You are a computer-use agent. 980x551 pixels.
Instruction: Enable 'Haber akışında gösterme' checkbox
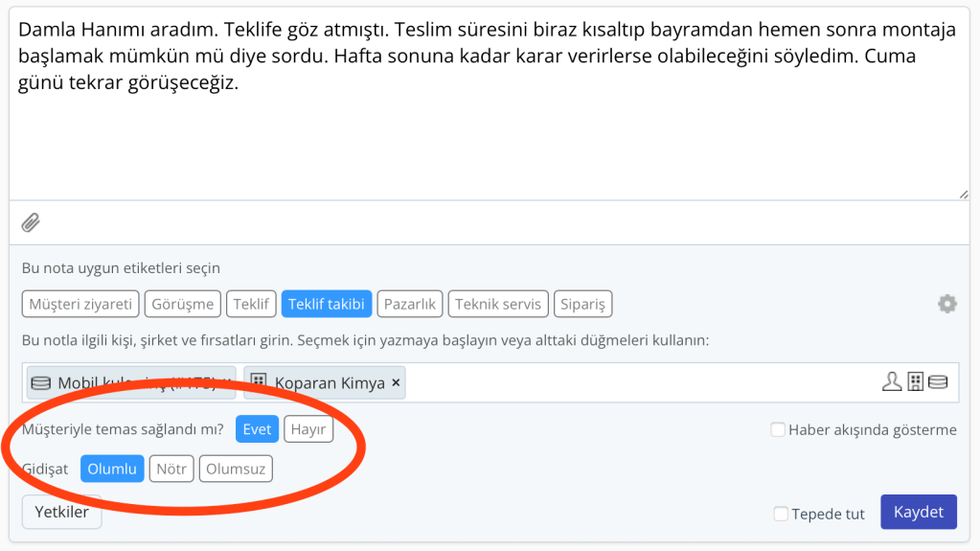click(x=778, y=430)
